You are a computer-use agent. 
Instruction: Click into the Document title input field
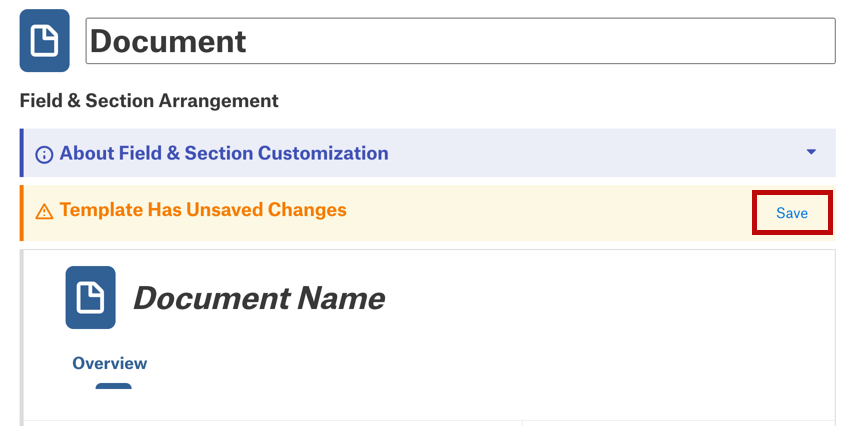click(x=460, y=41)
